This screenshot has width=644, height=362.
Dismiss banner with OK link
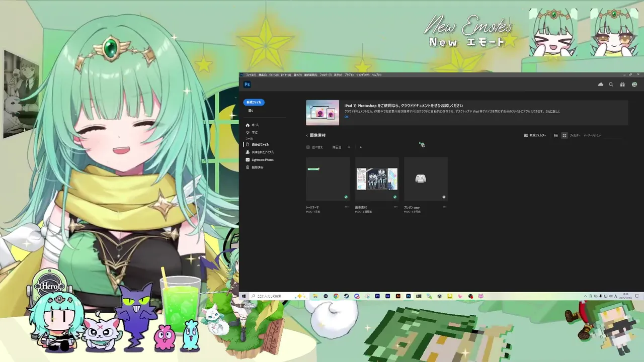coord(346,117)
